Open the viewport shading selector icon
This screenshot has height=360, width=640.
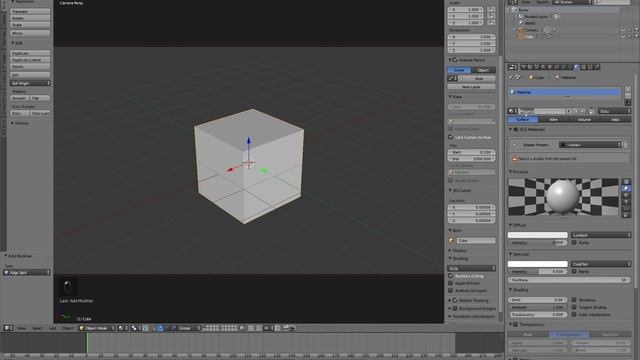[122, 328]
